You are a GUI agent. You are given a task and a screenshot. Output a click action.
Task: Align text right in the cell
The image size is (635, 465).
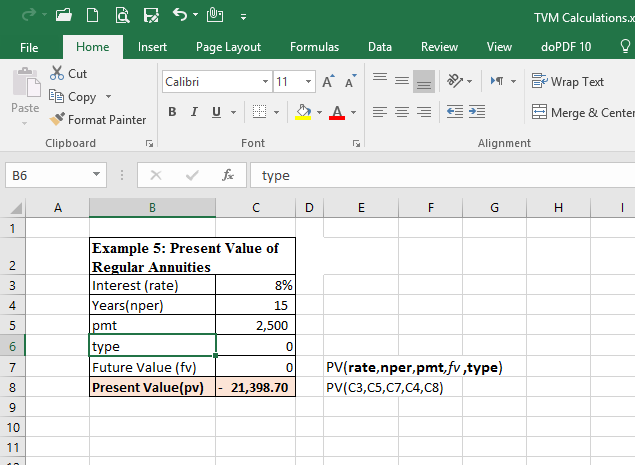(424, 112)
